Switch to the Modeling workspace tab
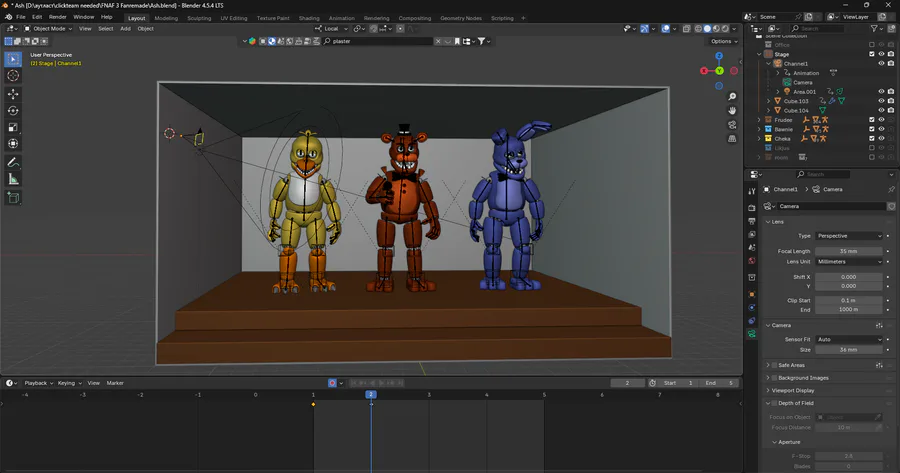900x473 pixels. coord(166,18)
